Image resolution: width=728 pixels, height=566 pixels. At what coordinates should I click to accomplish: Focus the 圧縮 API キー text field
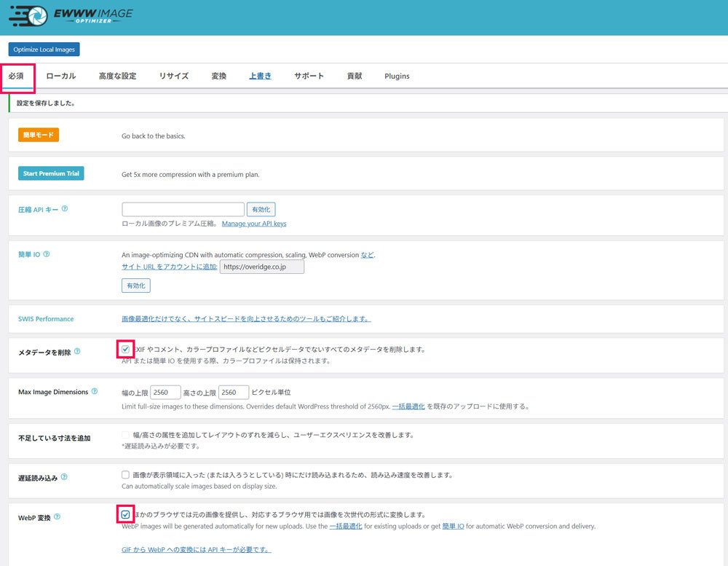pyautogui.click(x=183, y=210)
